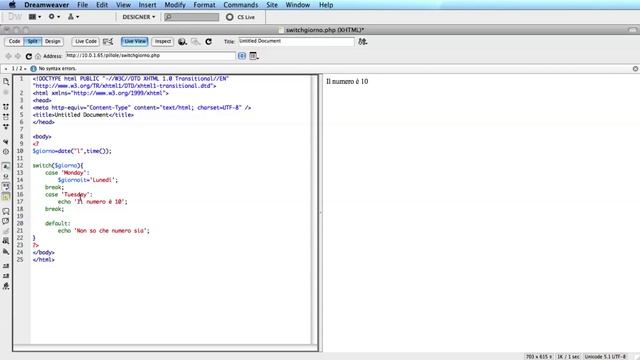Screen dimensions: 640x360
Task: Open the Dreamweaver application menu
Action: pyautogui.click(x=47, y=5)
